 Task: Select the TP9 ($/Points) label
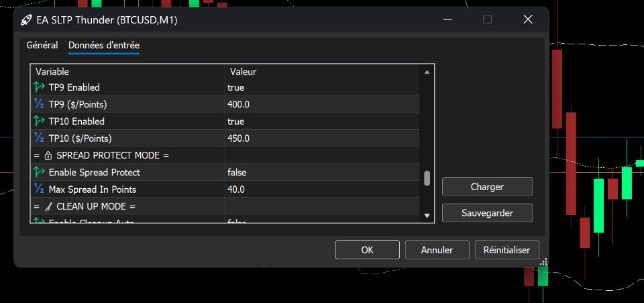78,104
